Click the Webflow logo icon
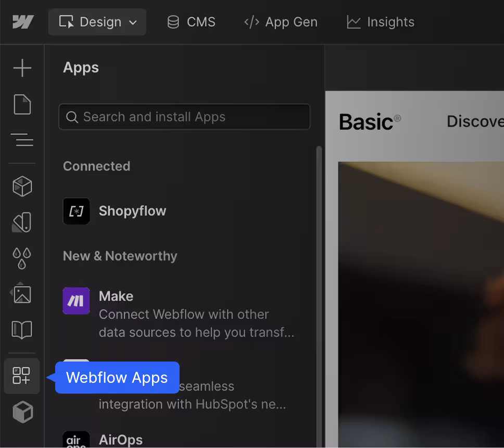 pyautogui.click(x=23, y=22)
